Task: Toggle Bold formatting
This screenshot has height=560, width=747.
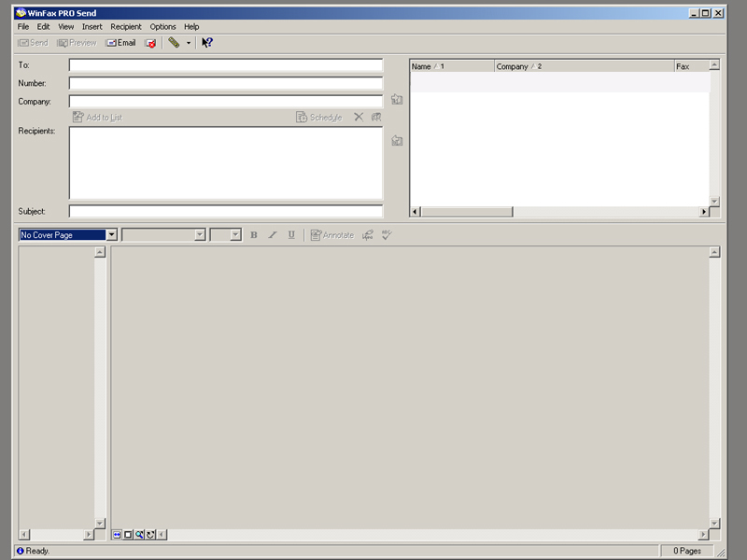Action: tap(254, 235)
